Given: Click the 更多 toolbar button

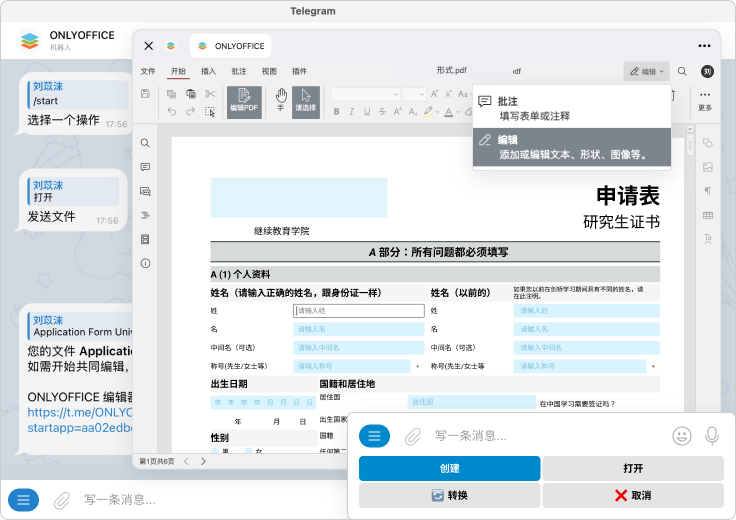Looking at the screenshot, I should tap(705, 101).
